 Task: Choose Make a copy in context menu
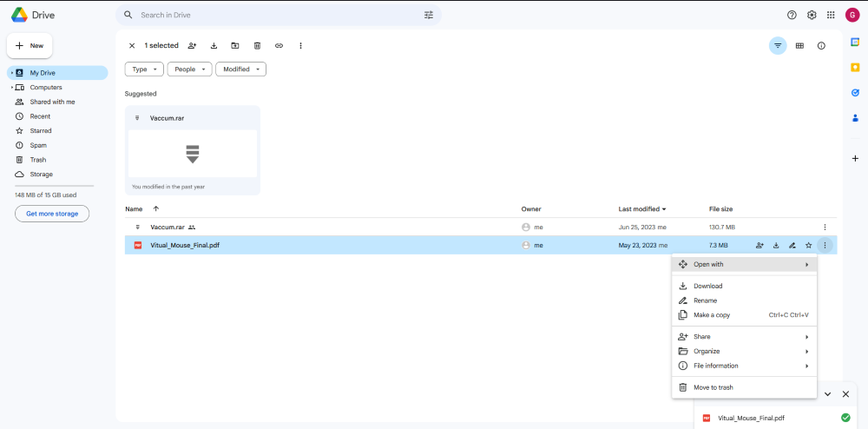[x=744, y=315]
